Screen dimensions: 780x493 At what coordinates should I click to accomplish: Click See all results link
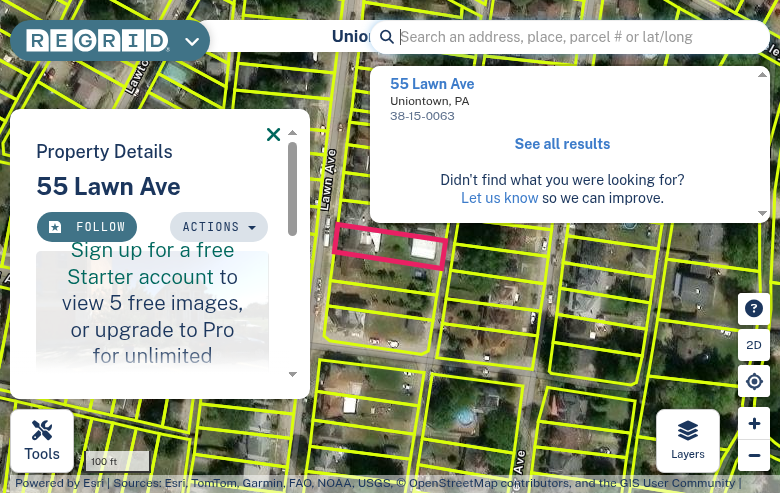tap(562, 144)
